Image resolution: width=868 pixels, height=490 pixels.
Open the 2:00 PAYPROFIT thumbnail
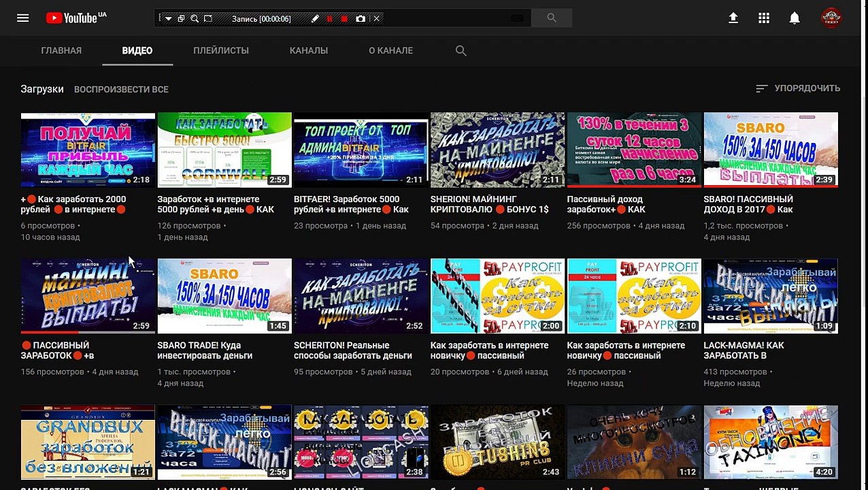point(498,296)
